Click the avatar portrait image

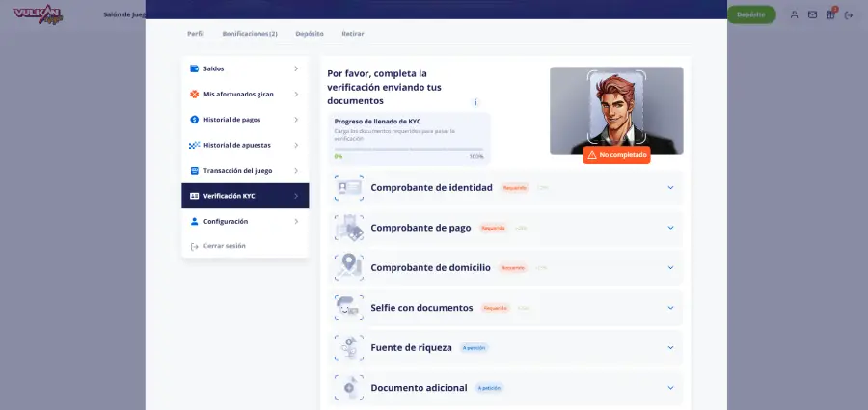click(616, 111)
